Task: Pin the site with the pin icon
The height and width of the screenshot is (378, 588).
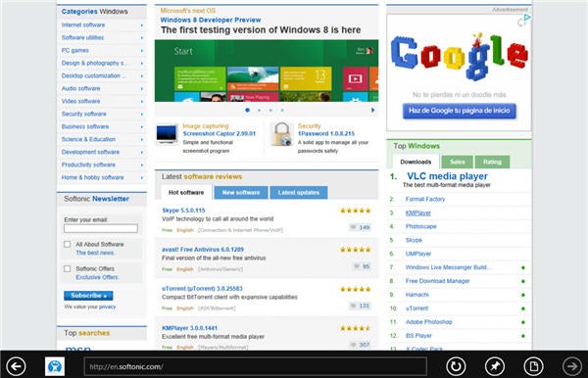Action: pyautogui.click(x=495, y=366)
